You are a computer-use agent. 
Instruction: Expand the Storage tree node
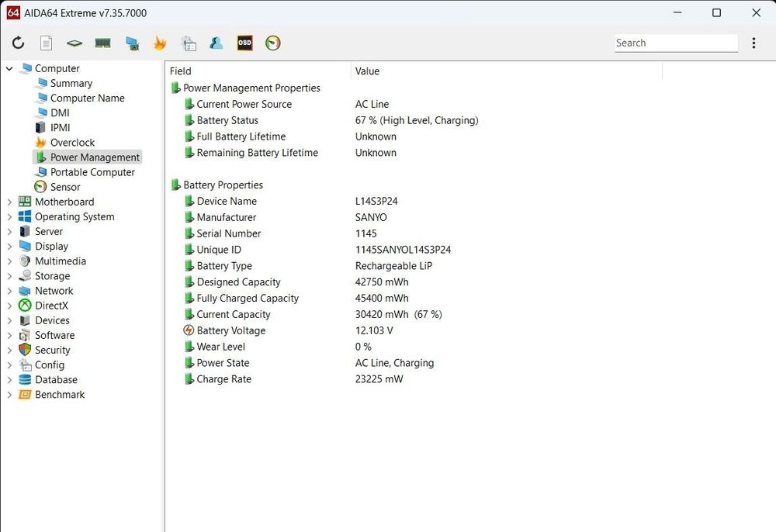tap(9, 276)
